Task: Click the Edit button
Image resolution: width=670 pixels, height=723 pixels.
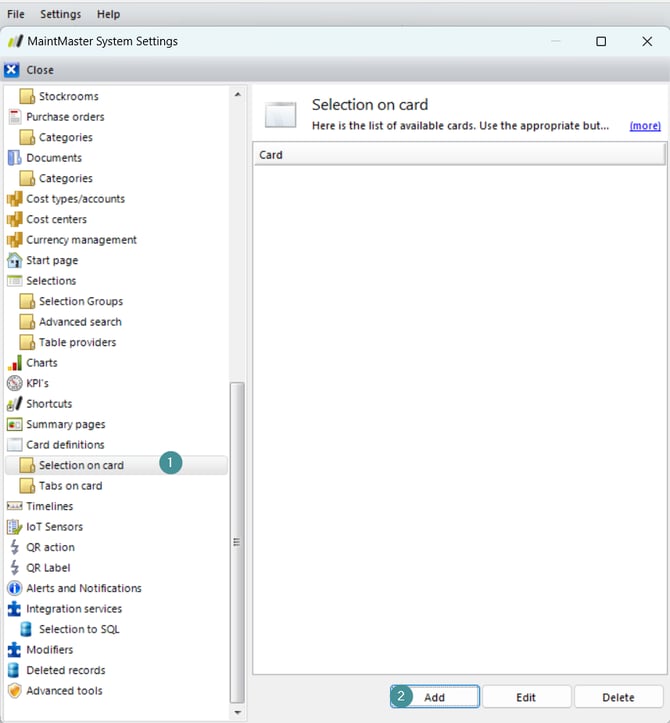Action: [526, 697]
